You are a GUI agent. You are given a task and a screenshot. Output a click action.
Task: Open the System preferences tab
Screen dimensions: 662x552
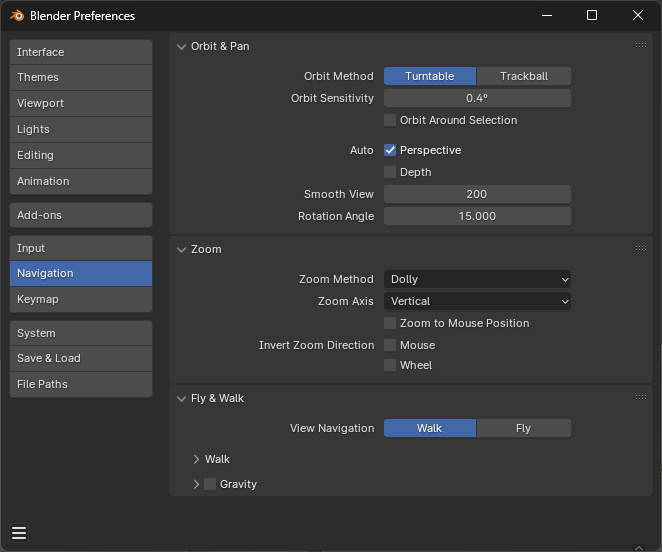click(x=81, y=333)
